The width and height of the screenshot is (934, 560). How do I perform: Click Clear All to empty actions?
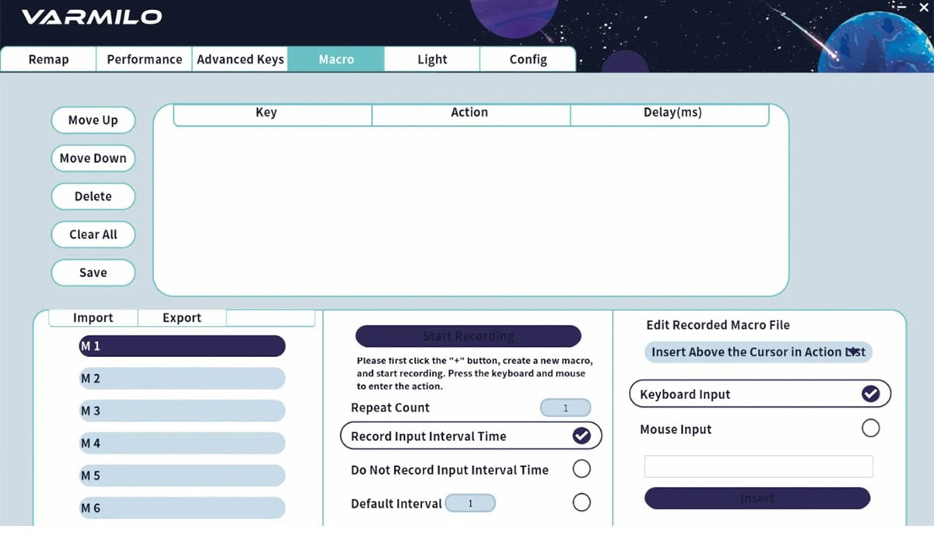pos(93,235)
